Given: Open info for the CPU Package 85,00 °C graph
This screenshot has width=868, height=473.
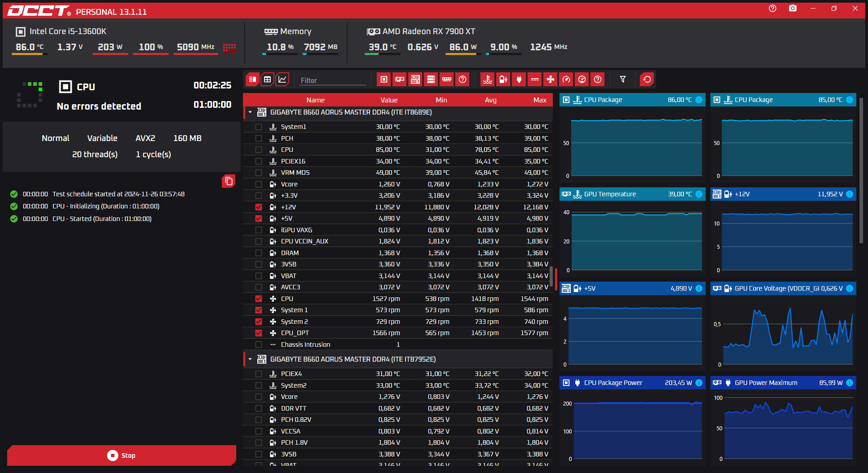Looking at the screenshot, I should pyautogui.click(x=850, y=100).
